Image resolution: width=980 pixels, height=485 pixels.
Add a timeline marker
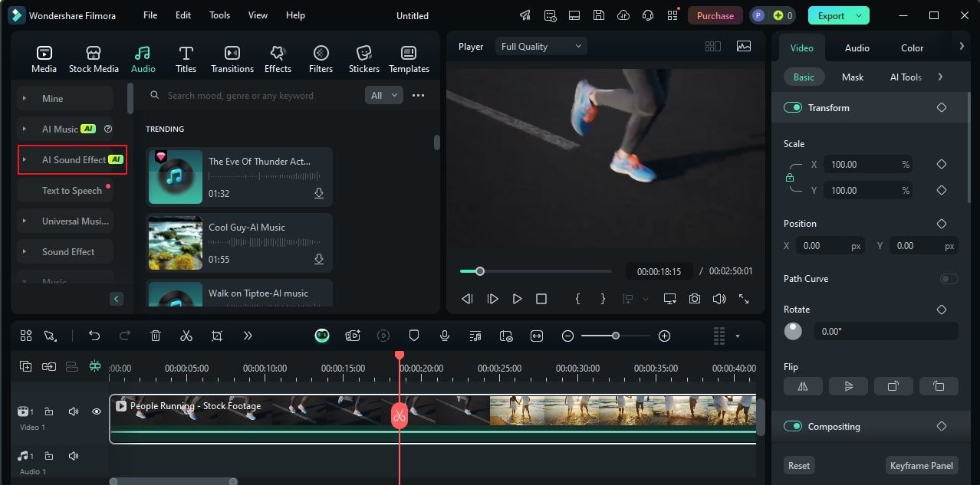pos(413,336)
